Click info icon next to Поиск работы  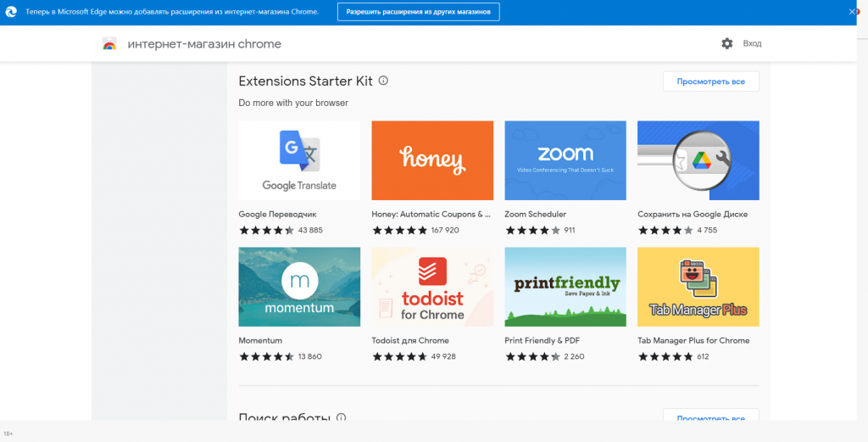[x=342, y=418]
